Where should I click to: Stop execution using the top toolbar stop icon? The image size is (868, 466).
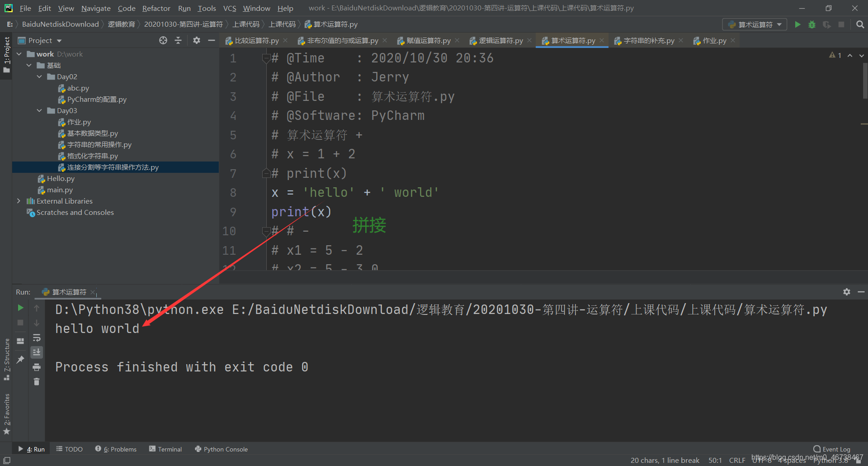coord(841,24)
